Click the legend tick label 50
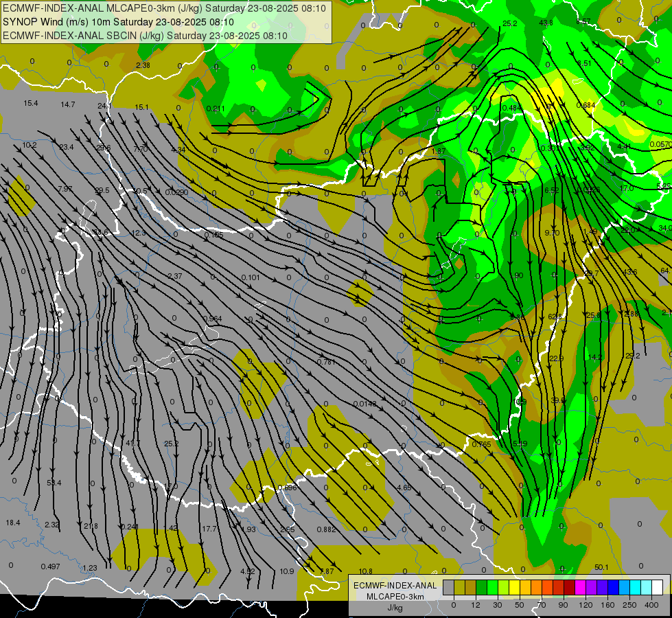The width and height of the screenshot is (672, 618). (520, 605)
